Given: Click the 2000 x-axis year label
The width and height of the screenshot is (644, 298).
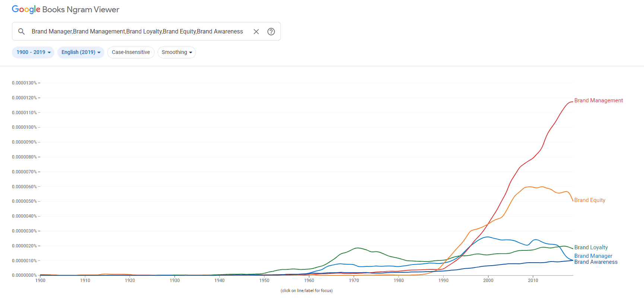Looking at the screenshot, I should coord(488,281).
